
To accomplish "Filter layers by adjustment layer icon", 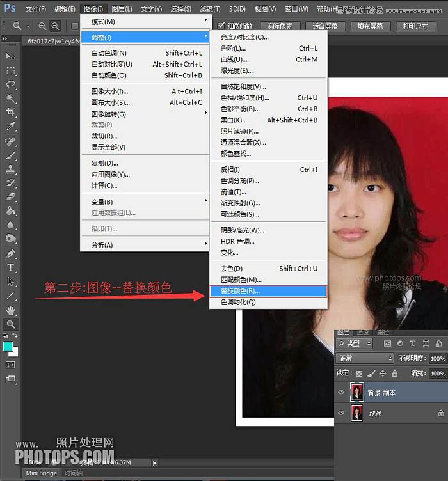I will pyautogui.click(x=400, y=343).
